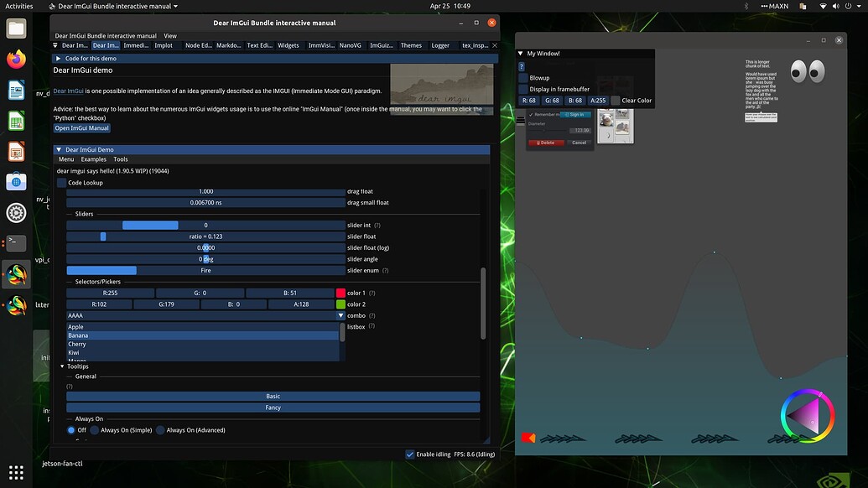Select the Always On (Advanced) radio button
Screen dimensions: 868x488
point(160,430)
